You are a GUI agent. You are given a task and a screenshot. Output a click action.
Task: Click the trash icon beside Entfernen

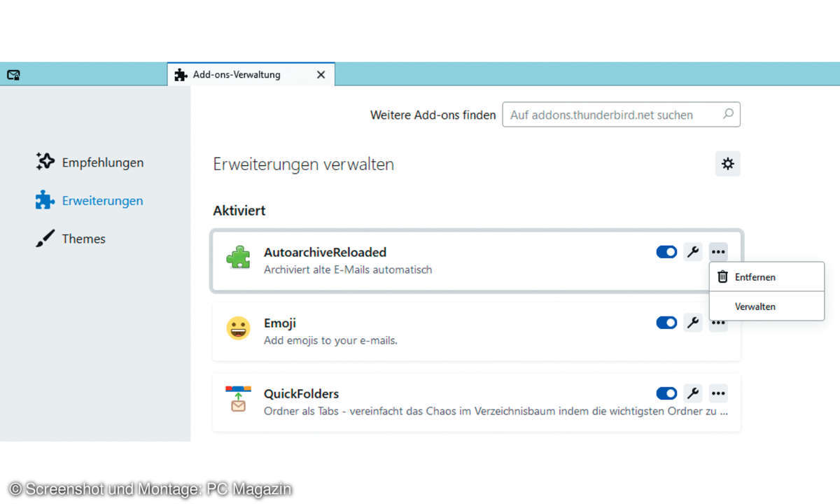tap(723, 277)
